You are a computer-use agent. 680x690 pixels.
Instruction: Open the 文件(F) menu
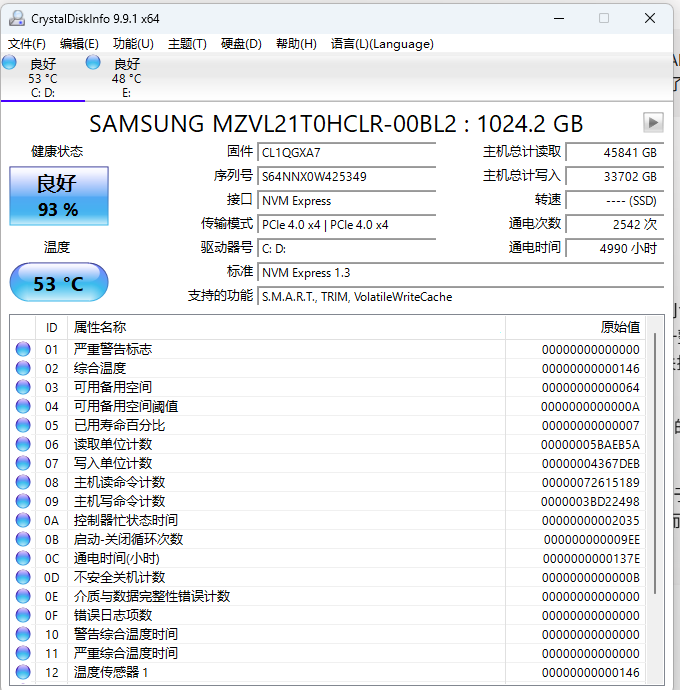point(27,44)
